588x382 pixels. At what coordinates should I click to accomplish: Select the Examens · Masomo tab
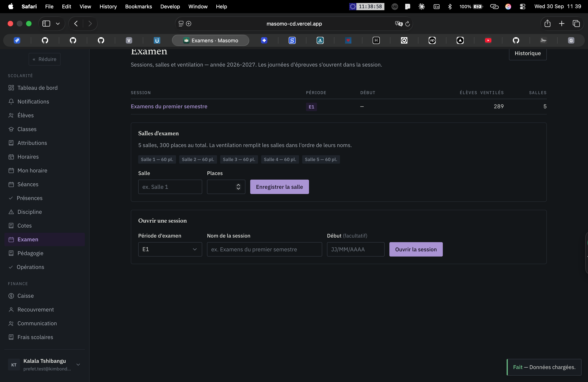(210, 40)
